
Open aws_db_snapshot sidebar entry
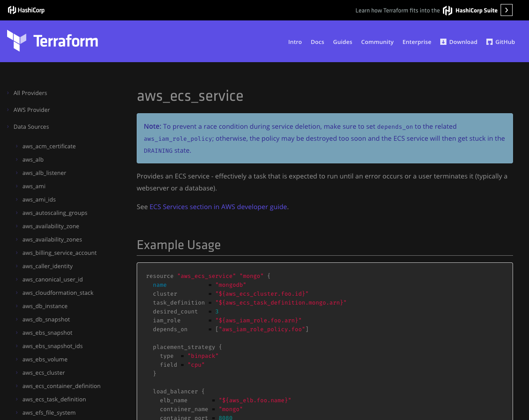point(46,319)
